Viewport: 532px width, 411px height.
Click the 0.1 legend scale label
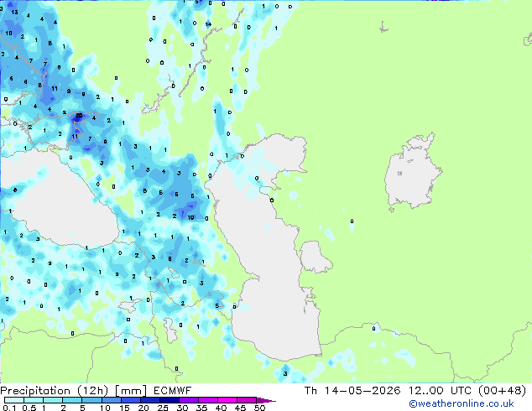(x=9, y=408)
